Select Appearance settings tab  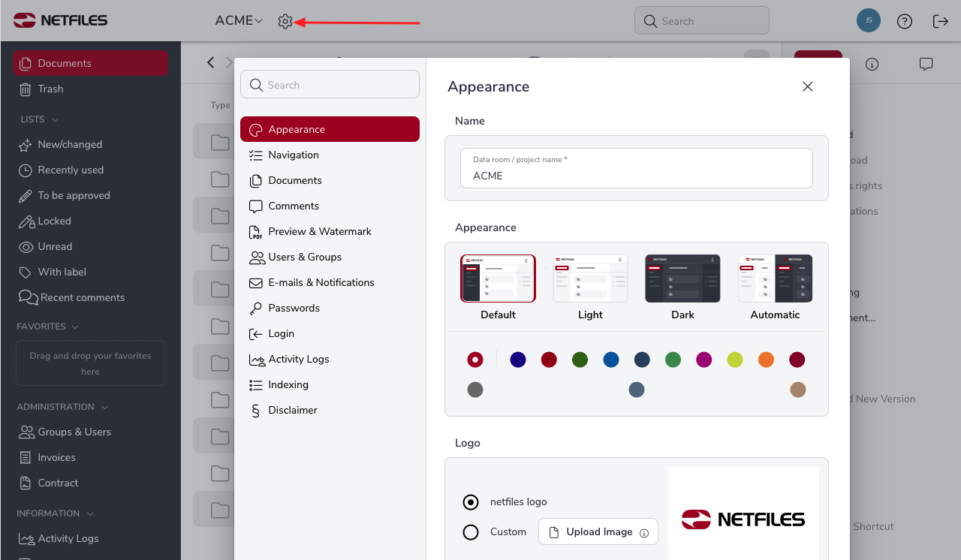coord(330,129)
